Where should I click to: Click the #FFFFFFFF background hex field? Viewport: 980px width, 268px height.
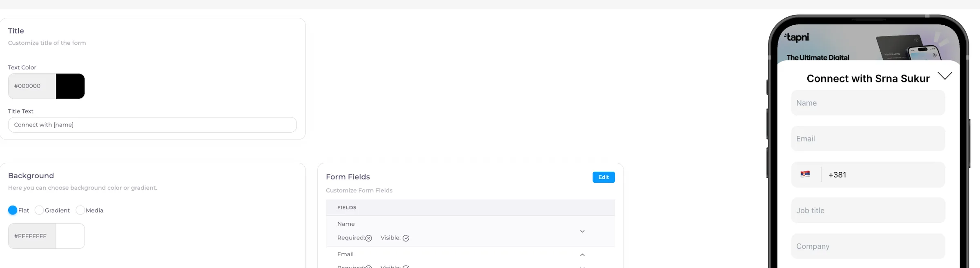coord(32,236)
